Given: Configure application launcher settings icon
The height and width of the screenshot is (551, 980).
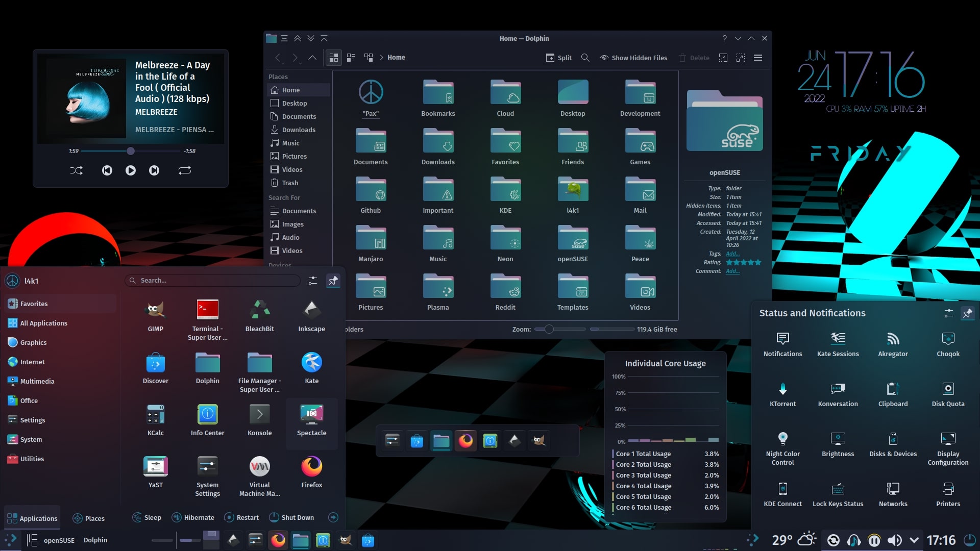Looking at the screenshot, I should click(313, 281).
